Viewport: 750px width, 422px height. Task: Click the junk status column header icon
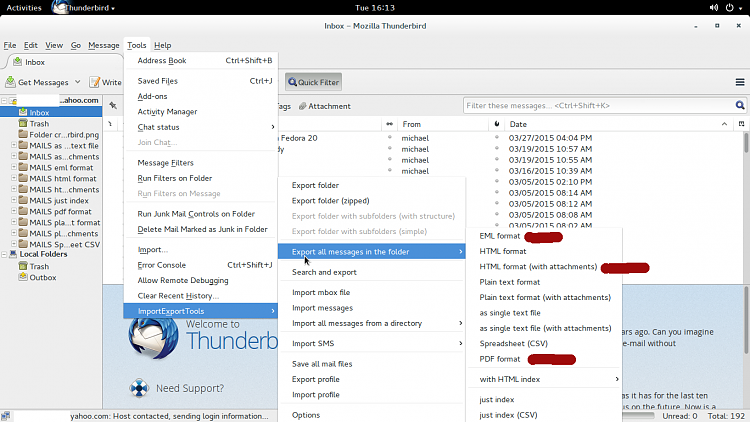pyautogui.click(x=497, y=124)
